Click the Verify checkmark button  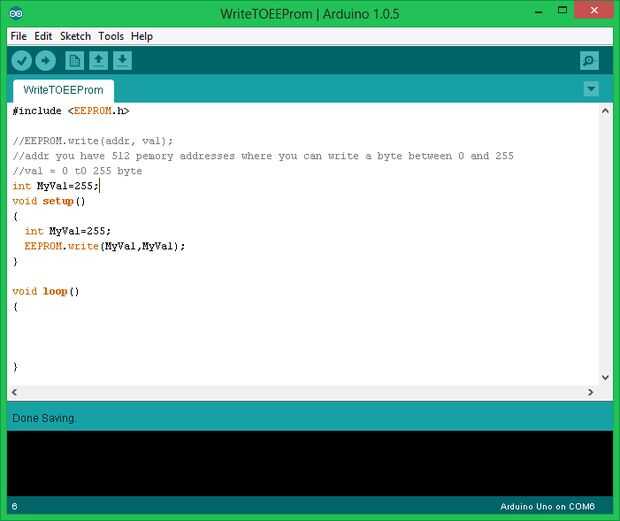click(x=21, y=61)
